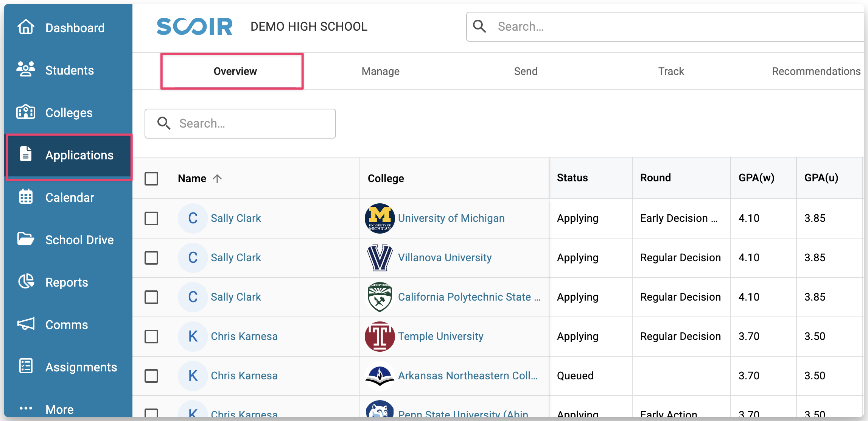Click the Comms megaphone icon
This screenshot has width=868, height=421.
click(26, 324)
